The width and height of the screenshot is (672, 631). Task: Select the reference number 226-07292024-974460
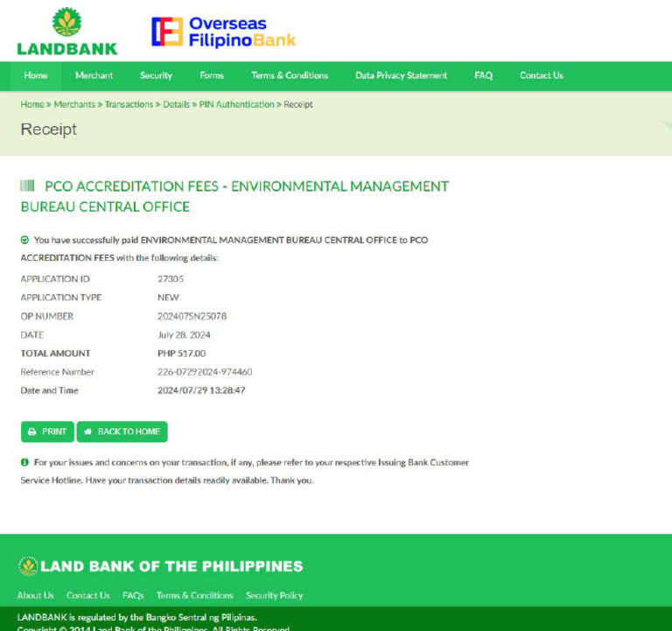click(205, 372)
